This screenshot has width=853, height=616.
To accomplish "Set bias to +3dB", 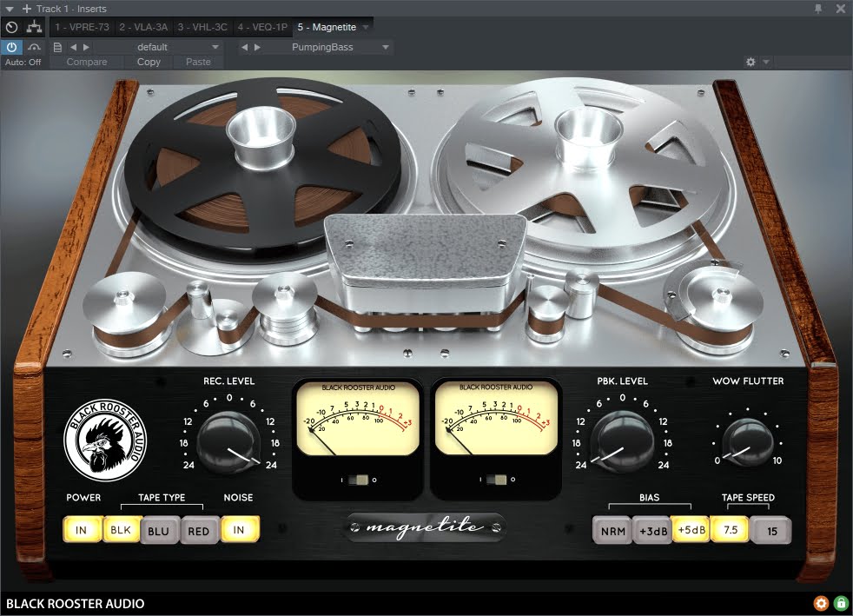I will (x=653, y=531).
